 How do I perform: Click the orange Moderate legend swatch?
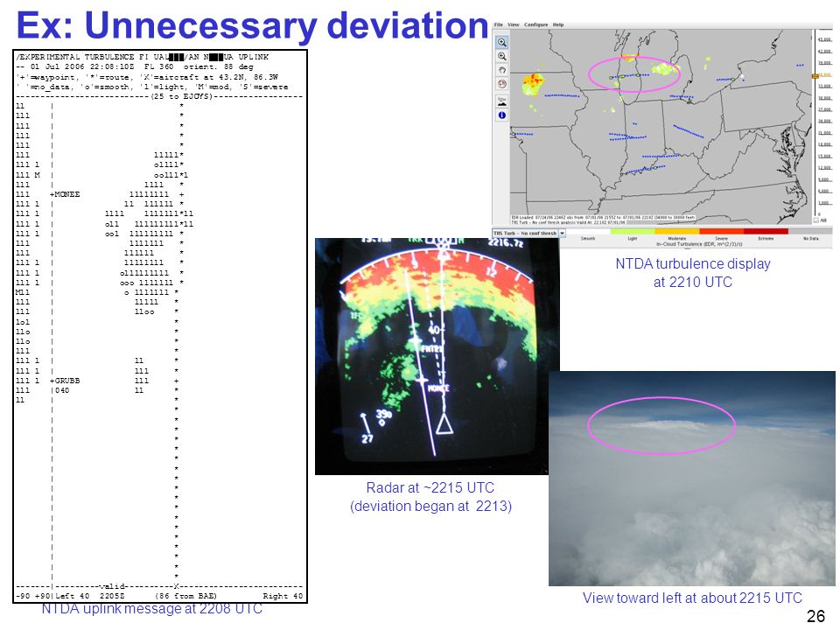tap(676, 231)
